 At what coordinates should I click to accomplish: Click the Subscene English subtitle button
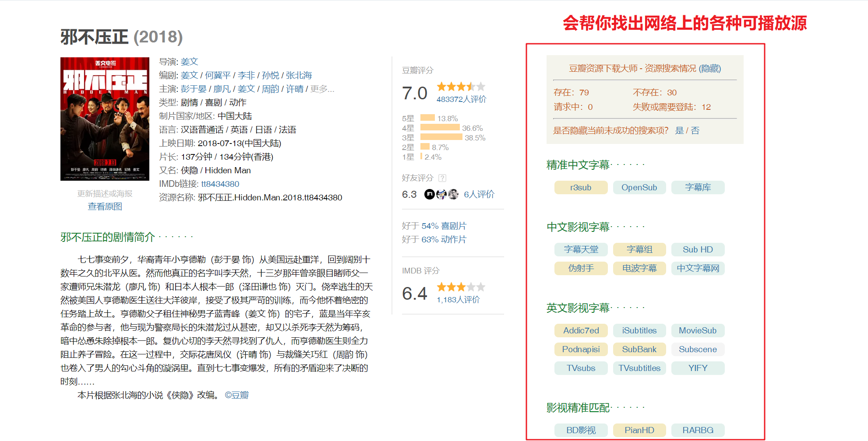pos(698,349)
